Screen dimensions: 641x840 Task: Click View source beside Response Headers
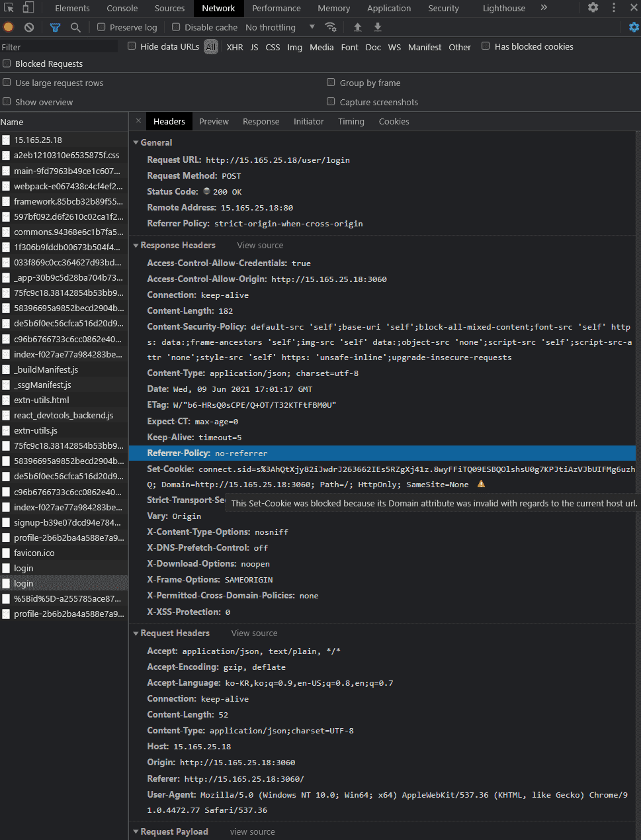pyautogui.click(x=260, y=246)
